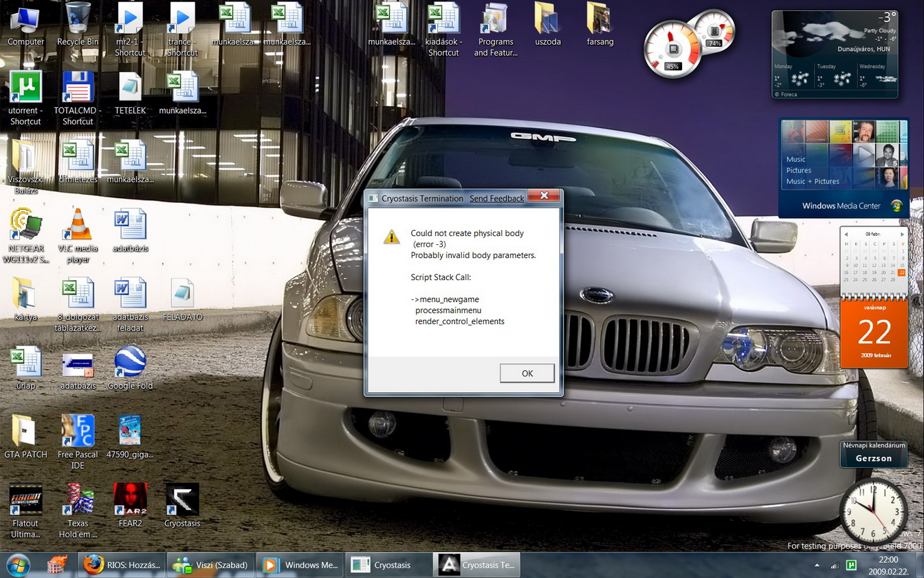This screenshot has width=924, height=578.
Task: Select the uszoda folder
Action: (x=548, y=25)
